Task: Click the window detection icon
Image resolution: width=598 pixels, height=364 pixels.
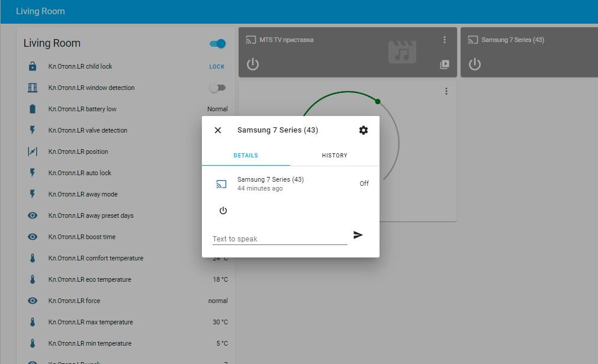Action: 33,88
